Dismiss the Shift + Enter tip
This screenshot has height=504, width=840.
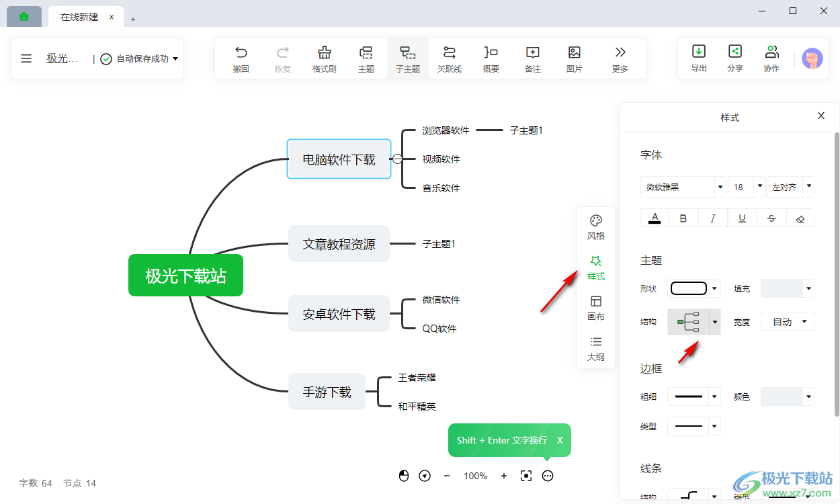point(560,440)
